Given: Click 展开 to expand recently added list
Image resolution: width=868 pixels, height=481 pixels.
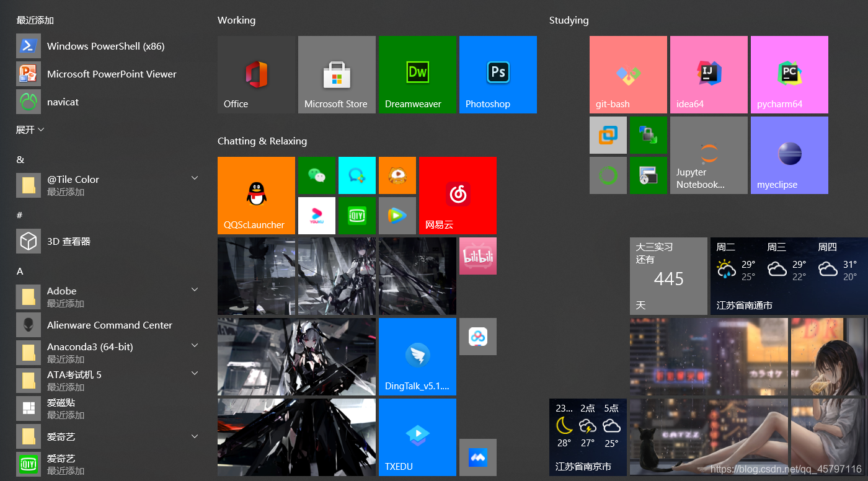Looking at the screenshot, I should click(x=30, y=130).
